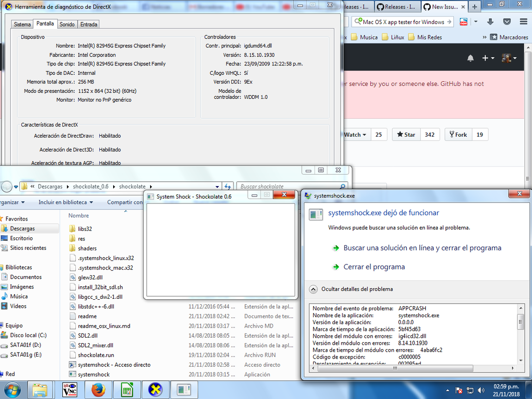This screenshot has height=399, width=532.
Task: Click the search go arrow in Firefox
Action: [449, 22]
